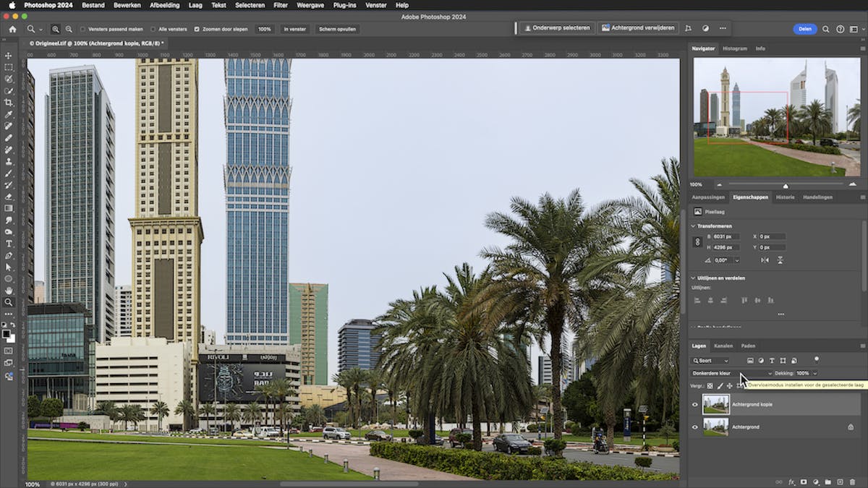Toggle the layer filter on/off switch
Screen dimensions: 868x488
pos(816,359)
